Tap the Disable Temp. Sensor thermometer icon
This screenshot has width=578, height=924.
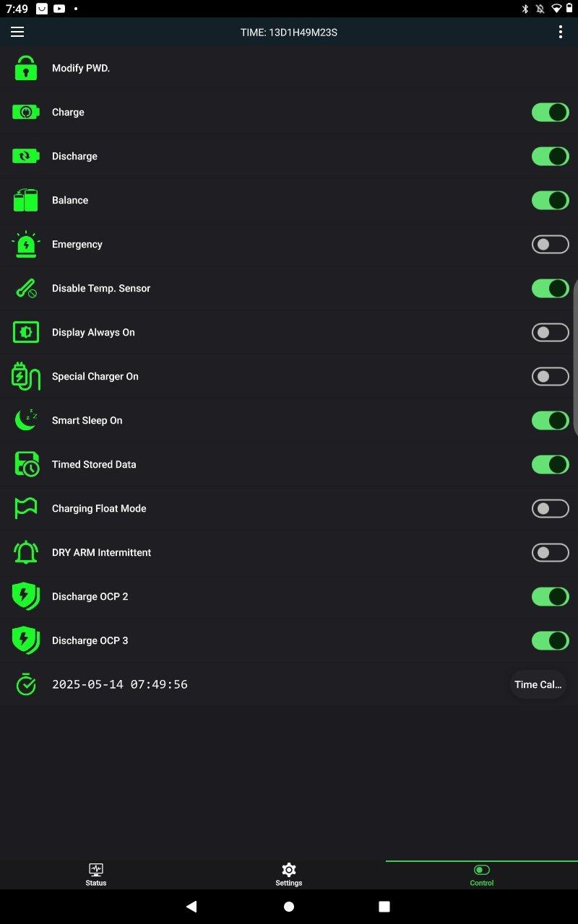[26, 289]
